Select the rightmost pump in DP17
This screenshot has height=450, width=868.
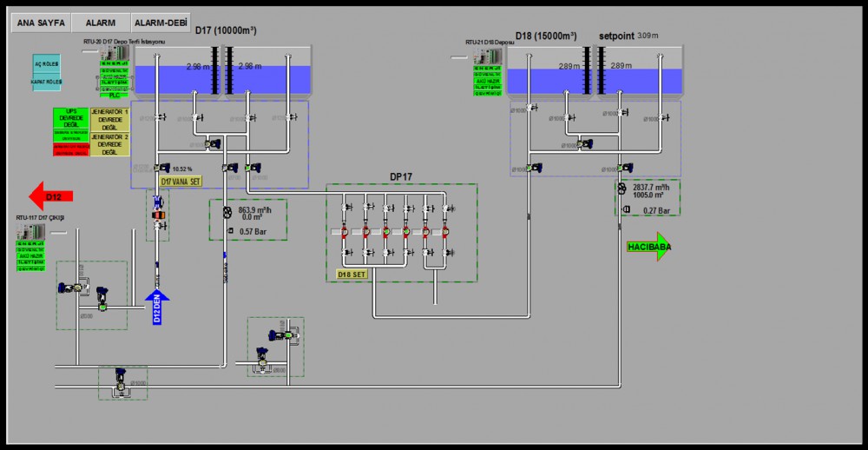click(x=445, y=231)
